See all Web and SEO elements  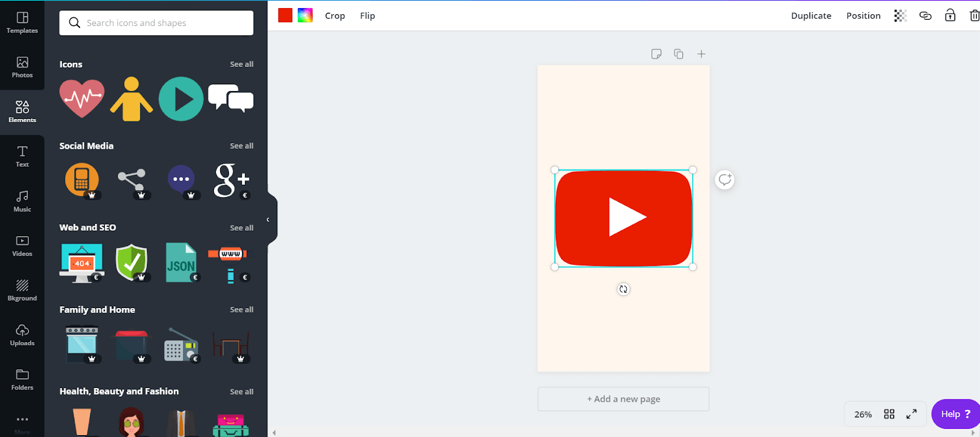(x=241, y=228)
